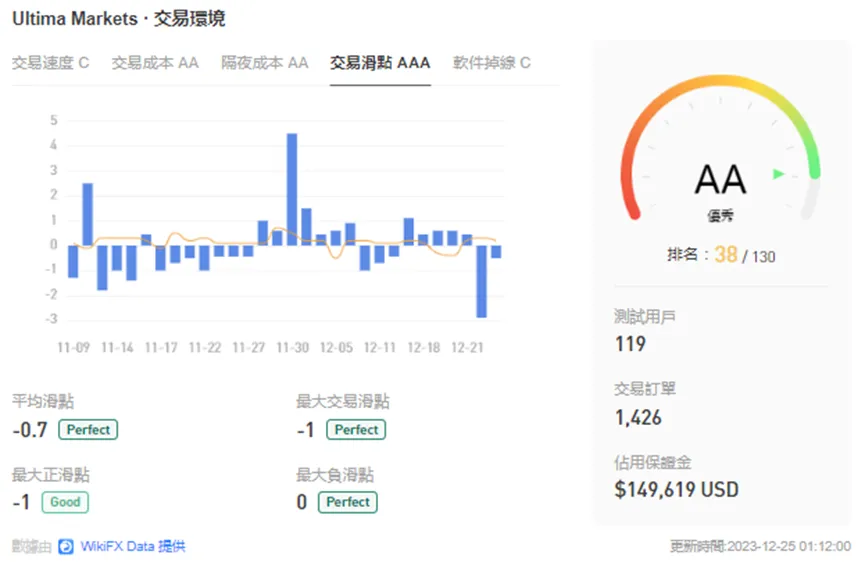Click the margin value $149,619 USD
Image resolution: width=865 pixels, height=562 pixels.
click(x=676, y=490)
